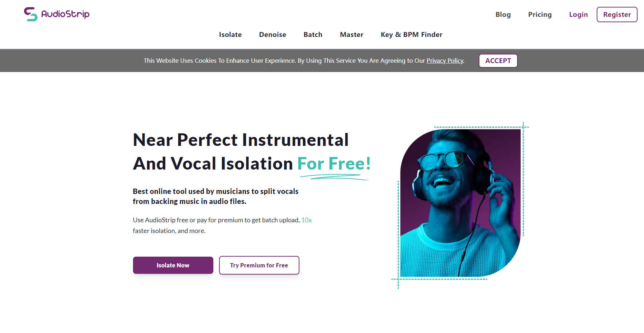Go to the Pricing page
The image size is (644, 333).
pyautogui.click(x=540, y=15)
